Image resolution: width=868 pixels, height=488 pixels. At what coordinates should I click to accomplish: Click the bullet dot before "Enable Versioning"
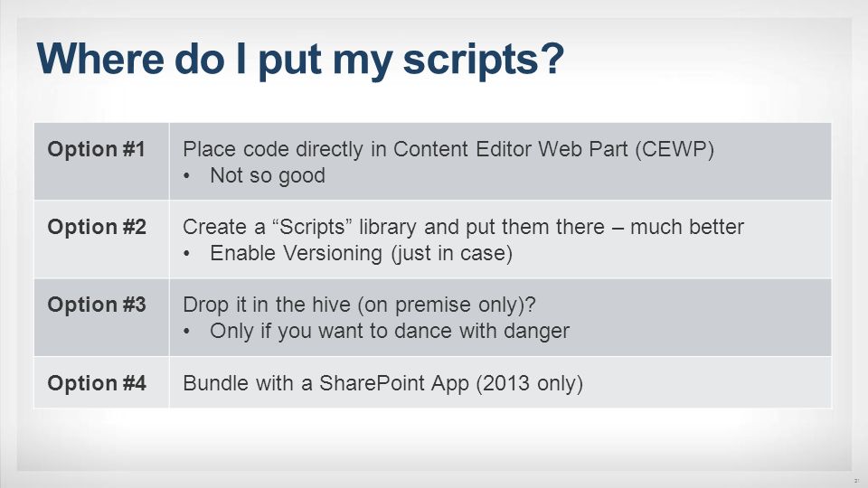(x=187, y=254)
